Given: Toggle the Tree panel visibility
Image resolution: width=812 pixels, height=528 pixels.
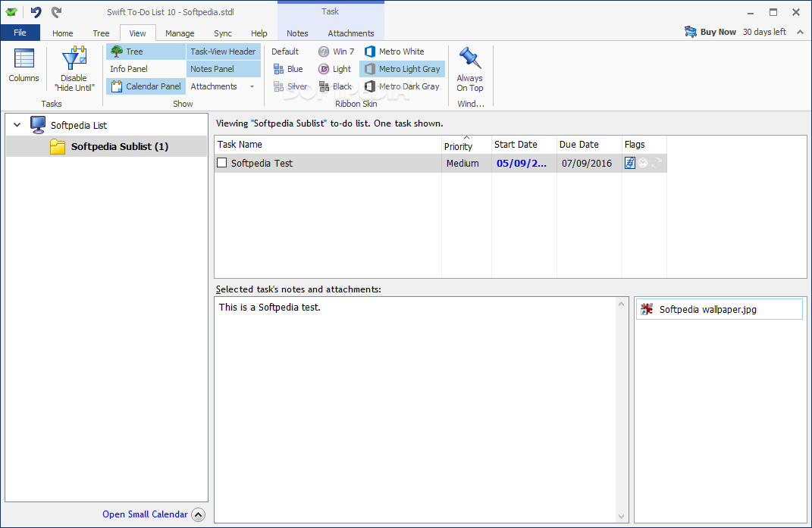Looking at the screenshot, I should pos(146,52).
